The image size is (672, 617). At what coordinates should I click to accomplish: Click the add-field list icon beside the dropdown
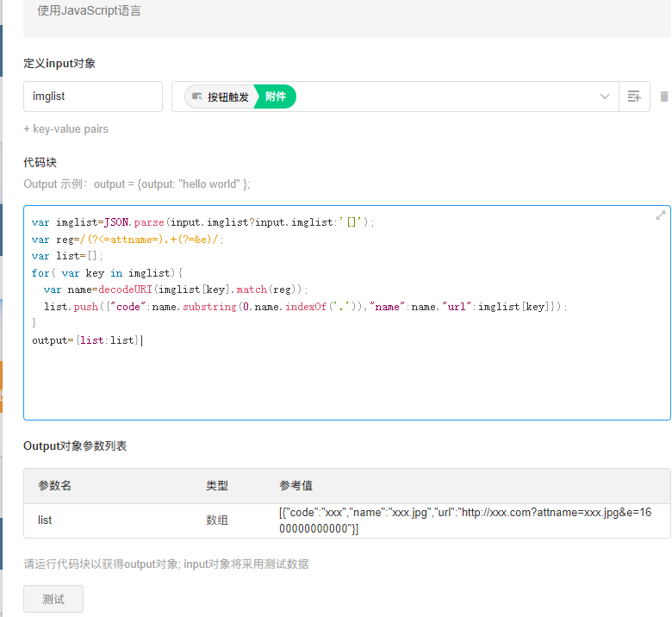coord(634,97)
